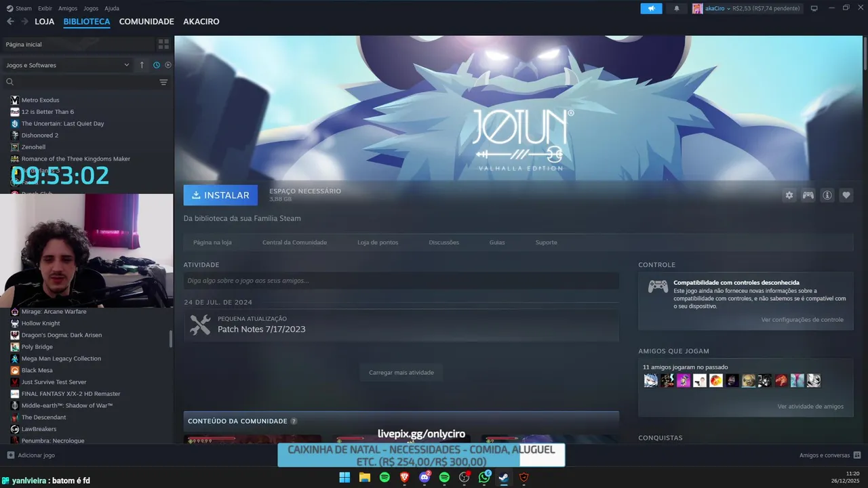The image size is (868, 488).
Task: Open Ver atividade de amigos link
Action: [810, 406]
